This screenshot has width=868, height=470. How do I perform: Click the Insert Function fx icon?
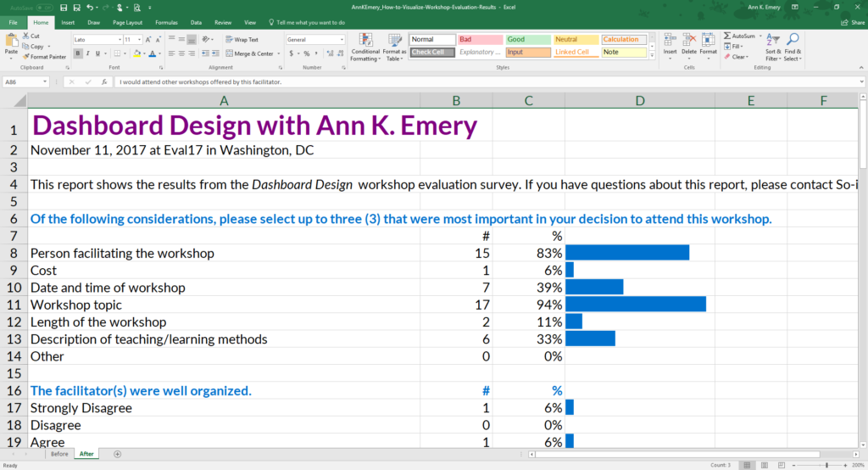pyautogui.click(x=104, y=82)
